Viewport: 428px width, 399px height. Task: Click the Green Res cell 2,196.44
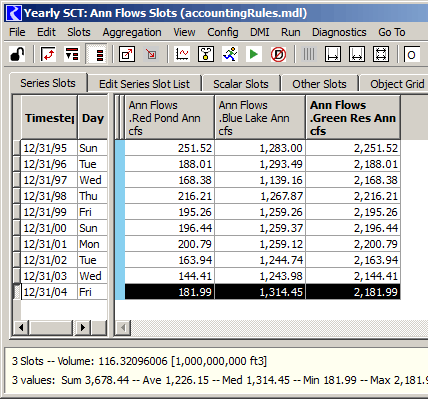(353, 228)
